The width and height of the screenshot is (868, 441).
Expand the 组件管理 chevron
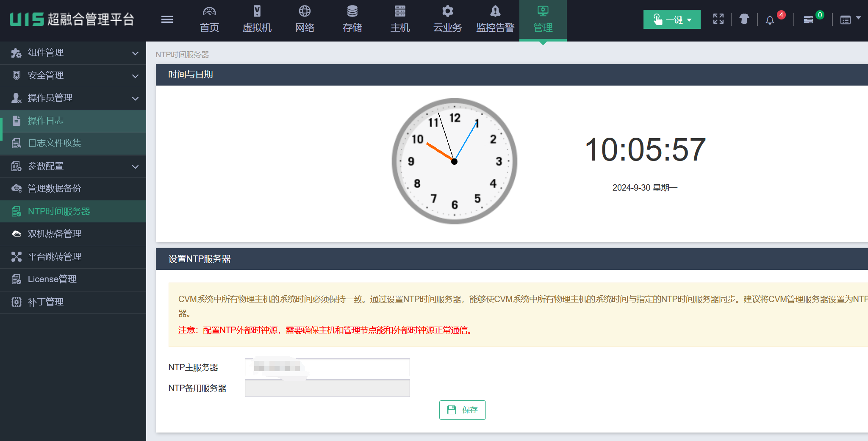pyautogui.click(x=135, y=53)
